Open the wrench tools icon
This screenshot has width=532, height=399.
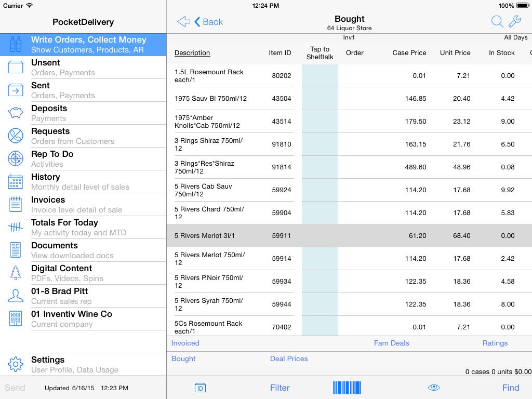coord(515,22)
